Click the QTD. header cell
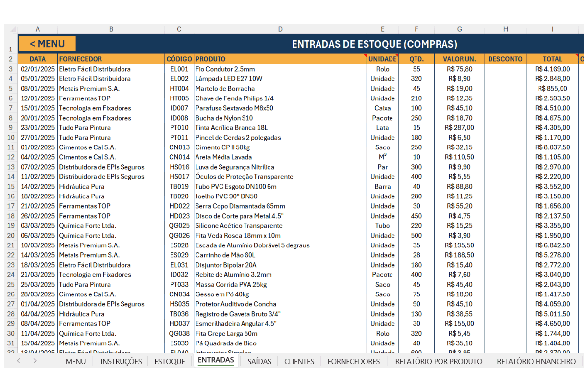 click(x=416, y=59)
